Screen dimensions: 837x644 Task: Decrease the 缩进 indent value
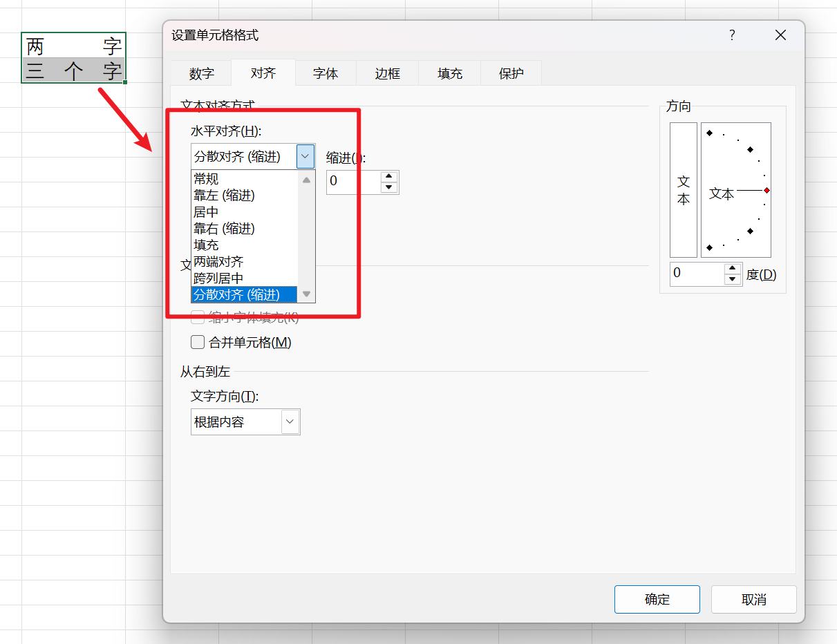click(389, 188)
